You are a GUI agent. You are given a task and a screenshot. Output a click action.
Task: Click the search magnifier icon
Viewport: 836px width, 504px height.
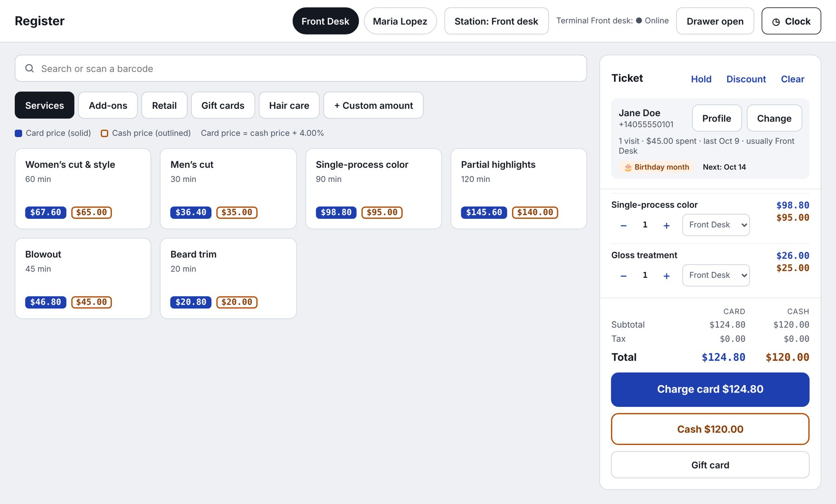30,68
